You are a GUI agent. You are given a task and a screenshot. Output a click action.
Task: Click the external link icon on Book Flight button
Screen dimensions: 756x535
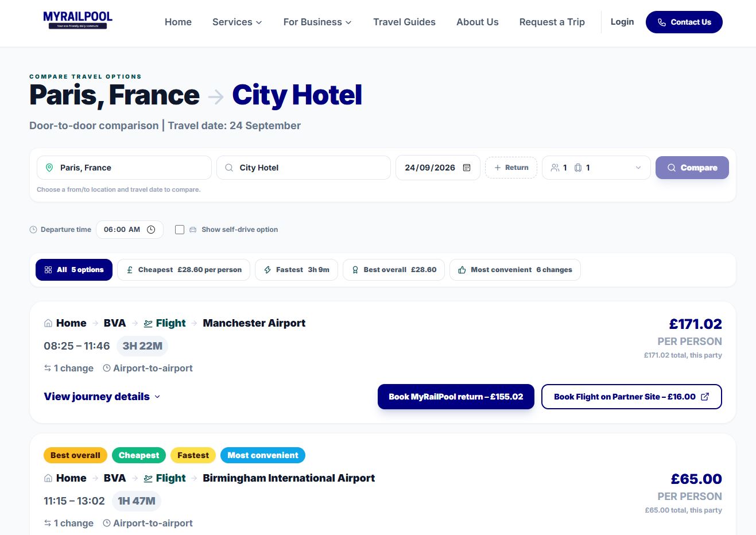pos(705,397)
